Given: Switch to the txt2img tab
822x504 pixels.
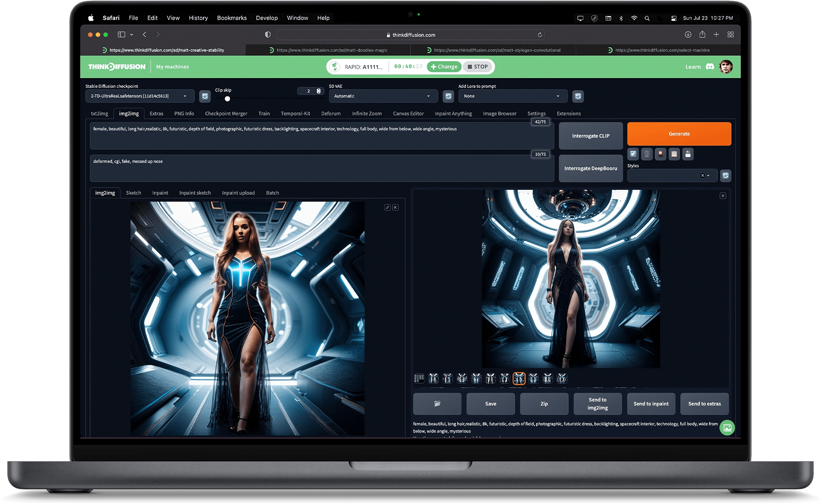Looking at the screenshot, I should pos(99,113).
